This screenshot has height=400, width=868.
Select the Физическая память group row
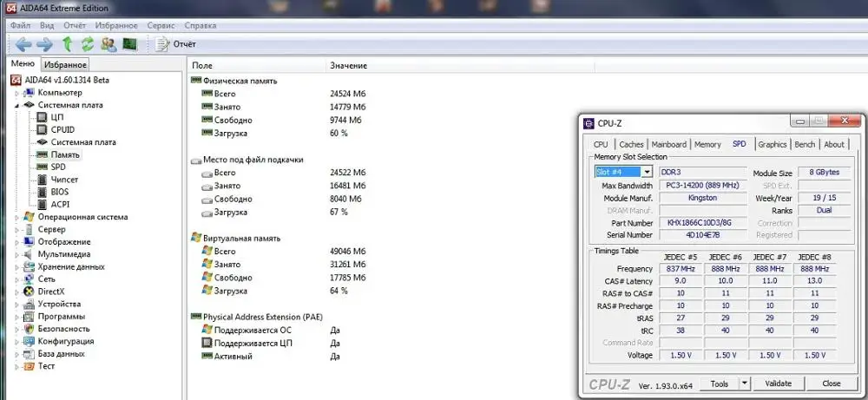click(240, 81)
